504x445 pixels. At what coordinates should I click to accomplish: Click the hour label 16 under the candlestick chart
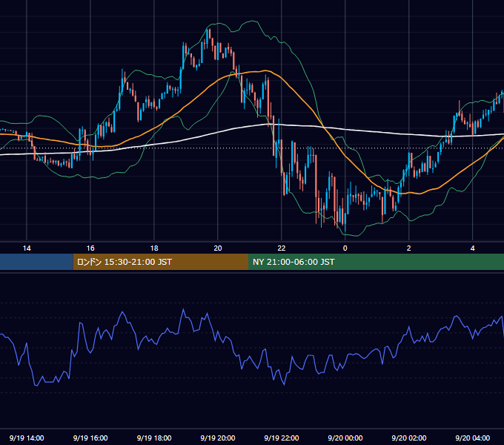tap(90, 248)
